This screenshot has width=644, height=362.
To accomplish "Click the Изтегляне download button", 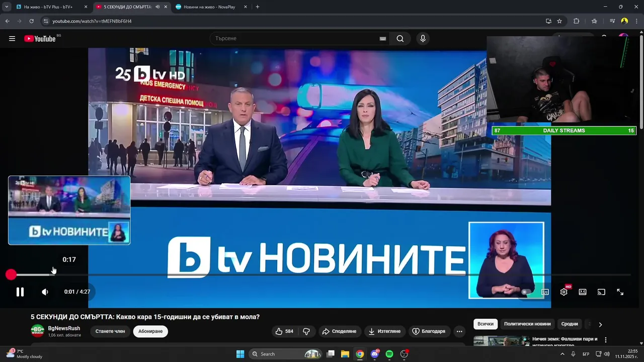I will pyautogui.click(x=385, y=331).
